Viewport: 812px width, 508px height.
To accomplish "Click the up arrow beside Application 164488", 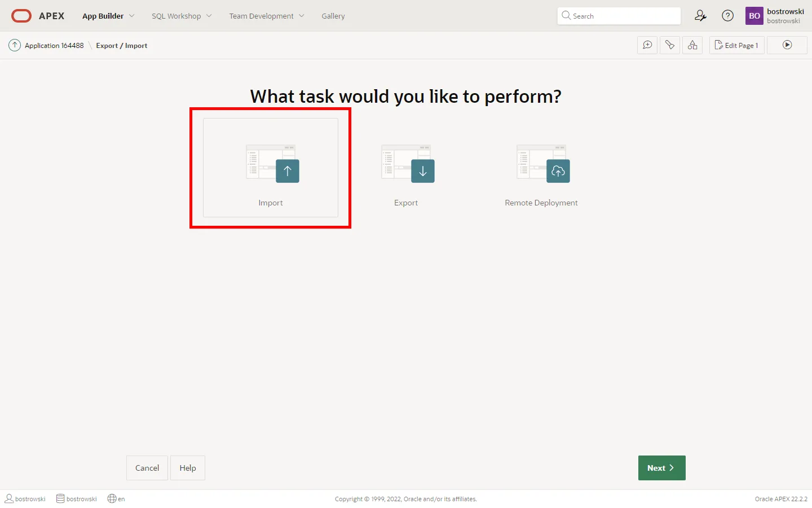I will [15, 45].
